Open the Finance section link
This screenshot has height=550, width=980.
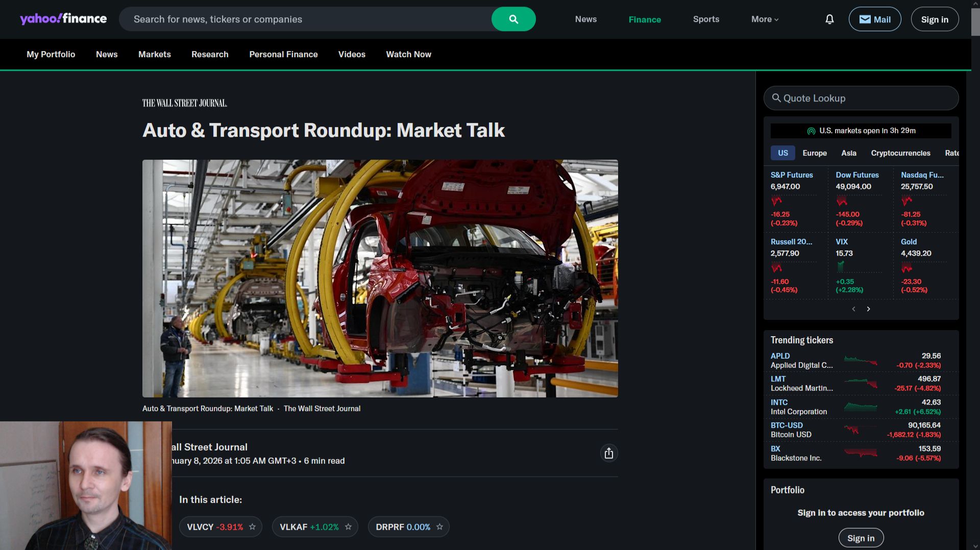coord(645,19)
